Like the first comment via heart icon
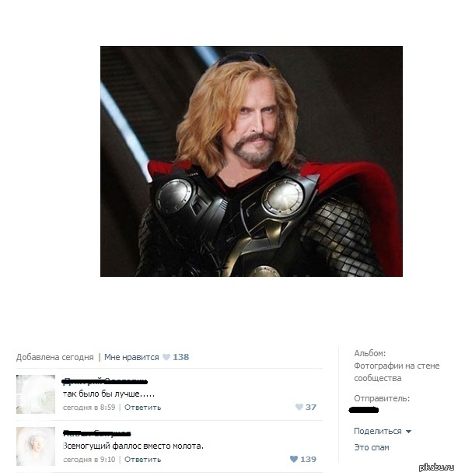 (299, 407)
